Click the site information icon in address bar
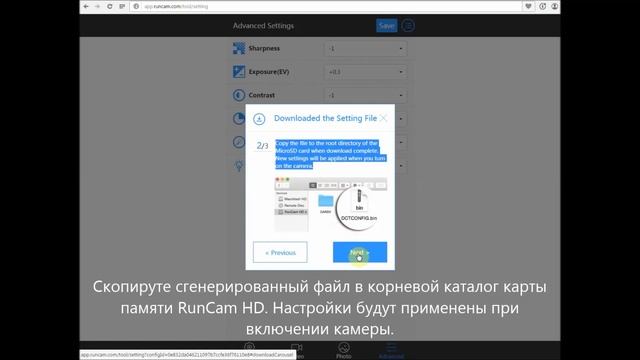The height and width of the screenshot is (360, 640). pyautogui.click(x=136, y=7)
